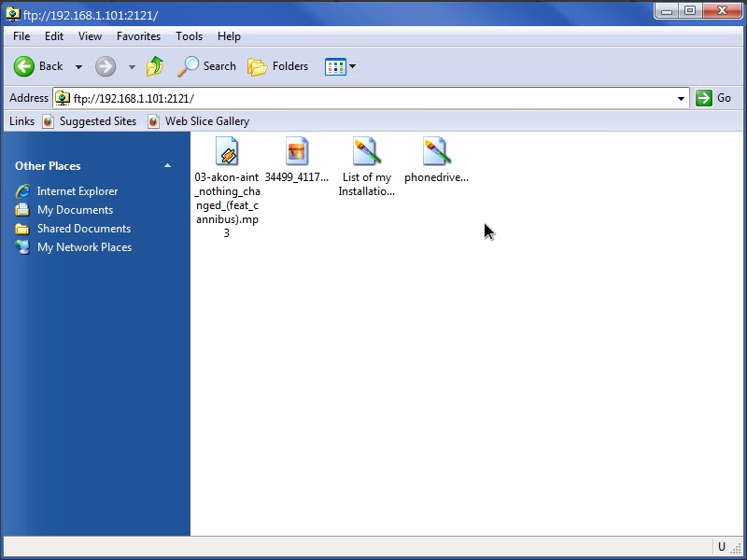Click the greyed Forward arrow icon
Image resolution: width=747 pixels, height=560 pixels.
pos(106,66)
